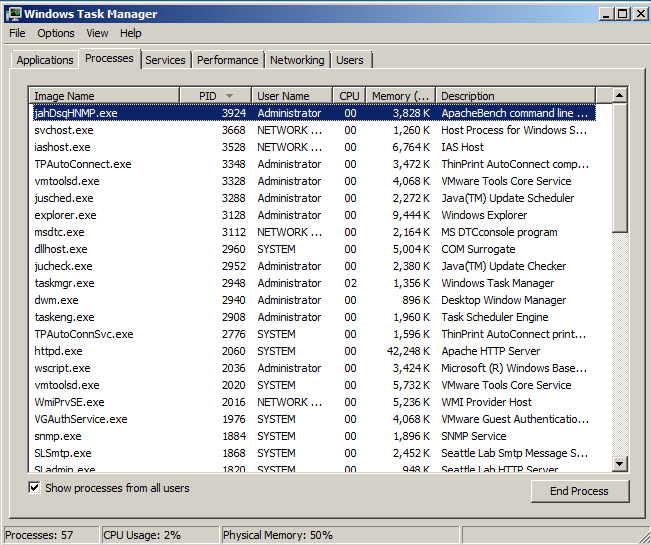The width and height of the screenshot is (651, 545).
Task: Open the View menu
Action: tap(97, 33)
